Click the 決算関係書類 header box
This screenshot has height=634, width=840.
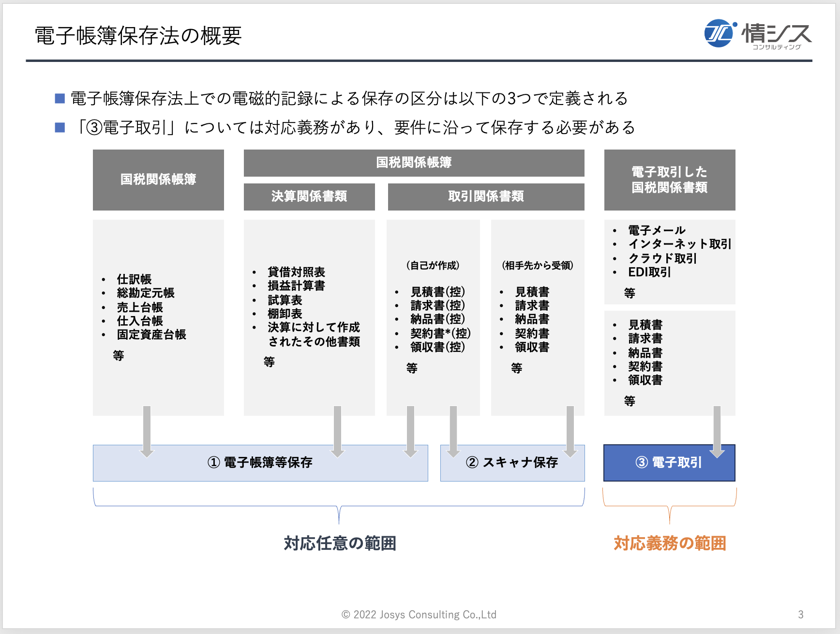309,196
